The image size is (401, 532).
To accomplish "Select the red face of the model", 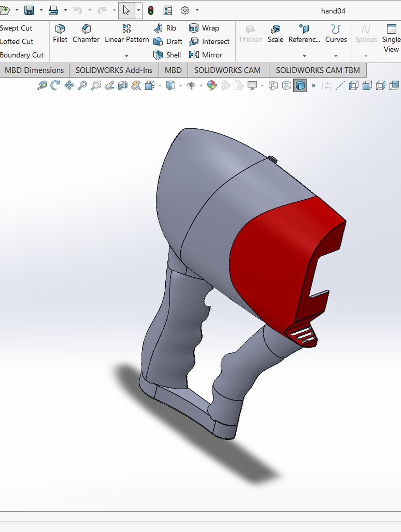I will pos(270,262).
